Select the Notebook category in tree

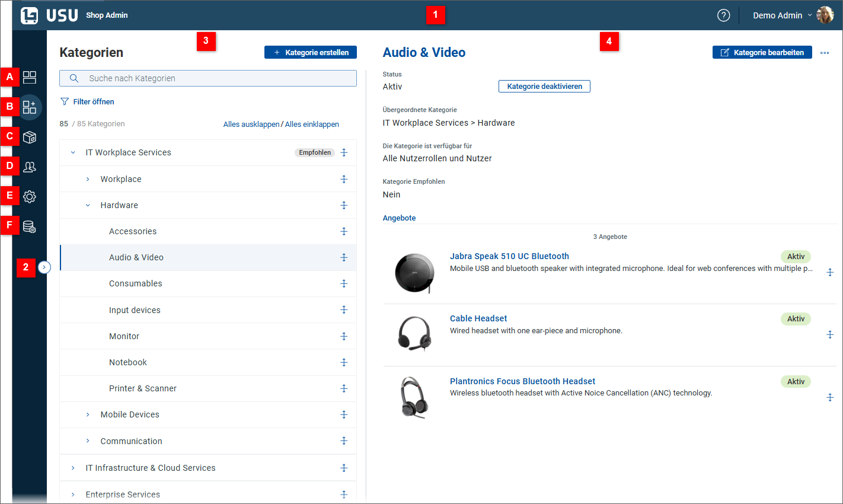tap(128, 362)
